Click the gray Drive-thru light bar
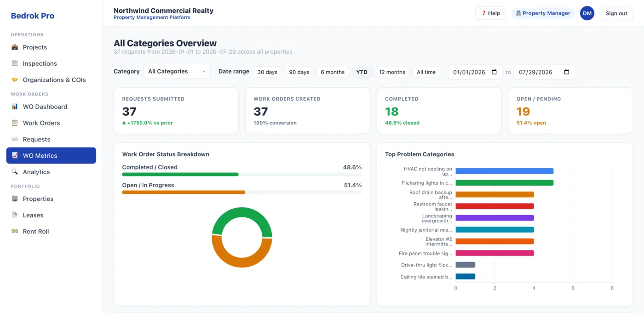Image resolution: width=644 pixels, height=313 pixels. click(x=466, y=265)
